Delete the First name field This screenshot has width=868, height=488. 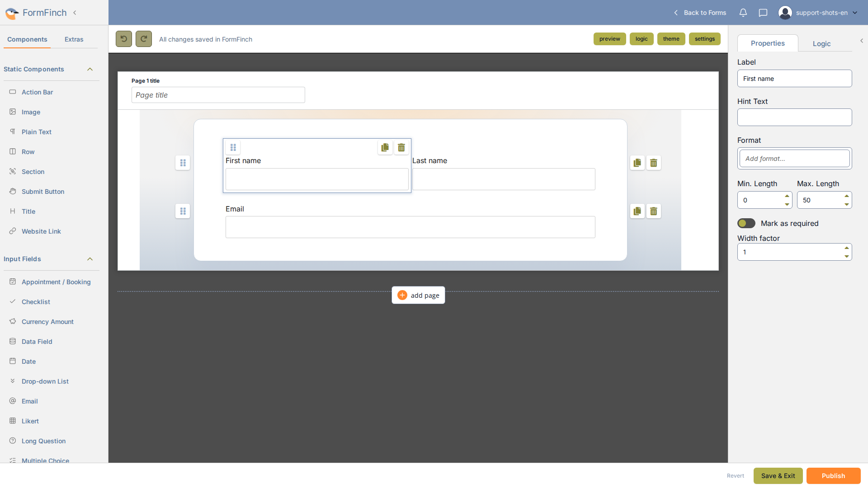(x=401, y=147)
